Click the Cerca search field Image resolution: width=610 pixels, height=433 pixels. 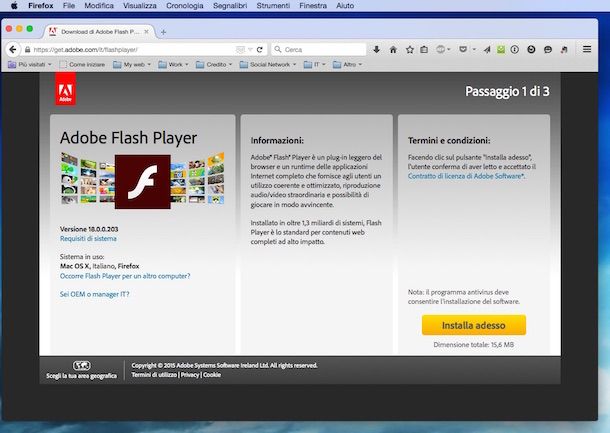point(319,49)
